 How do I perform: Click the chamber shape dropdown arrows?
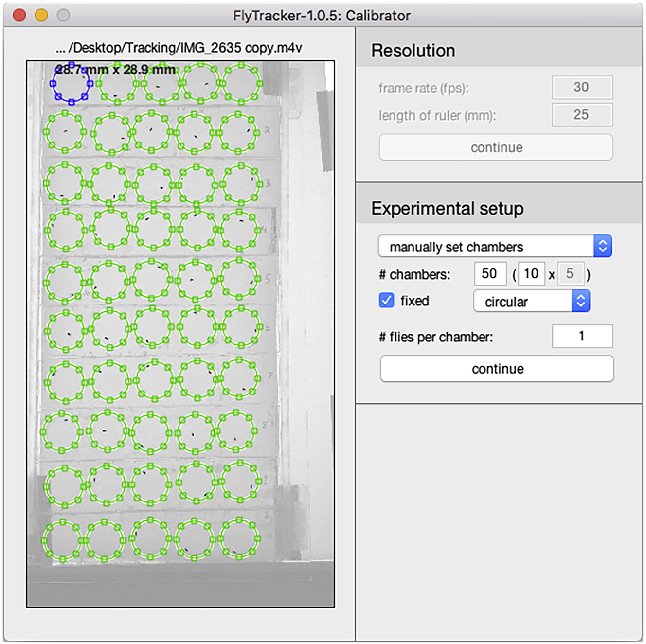tap(580, 301)
